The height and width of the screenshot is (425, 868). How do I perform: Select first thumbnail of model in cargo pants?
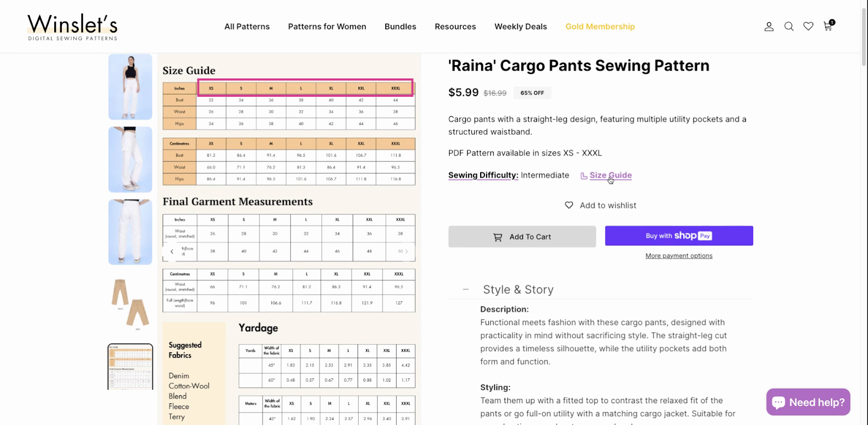click(130, 87)
